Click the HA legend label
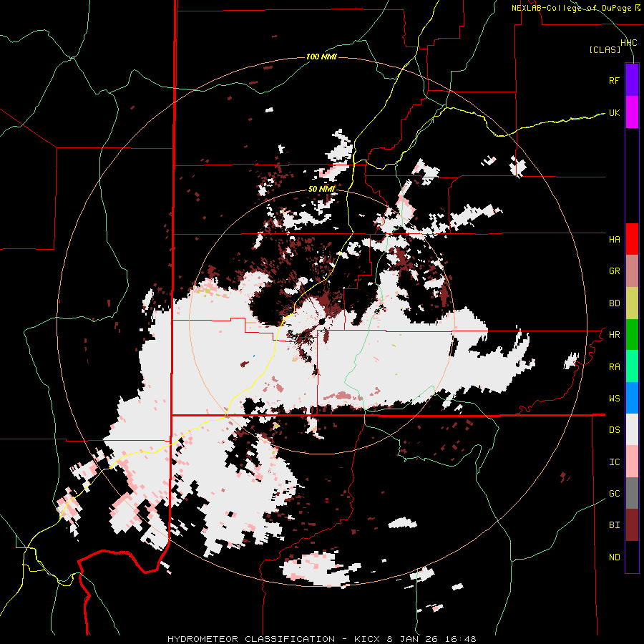This screenshot has width=644, height=644. pos(614,239)
